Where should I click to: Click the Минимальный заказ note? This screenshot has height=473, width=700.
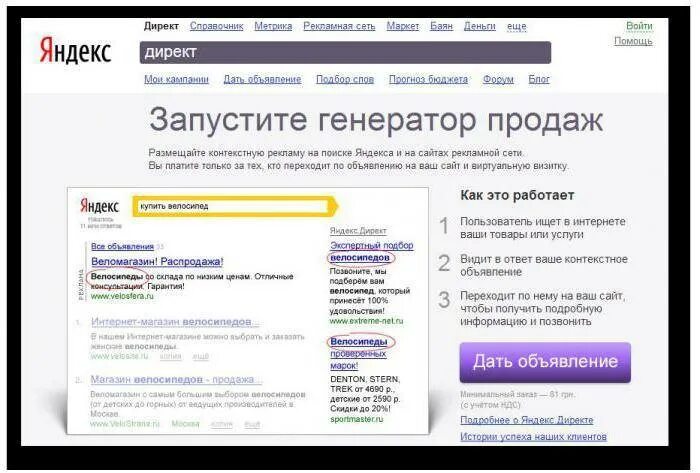point(518,399)
